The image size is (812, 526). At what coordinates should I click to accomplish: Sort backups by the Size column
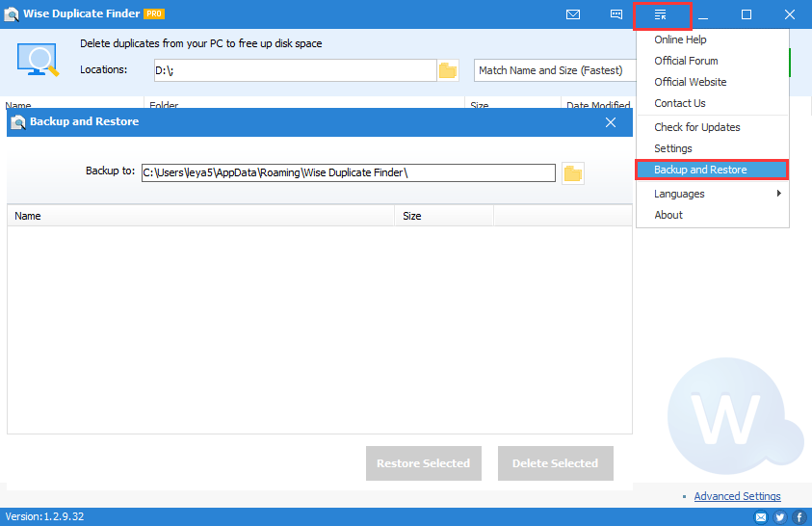coord(444,216)
